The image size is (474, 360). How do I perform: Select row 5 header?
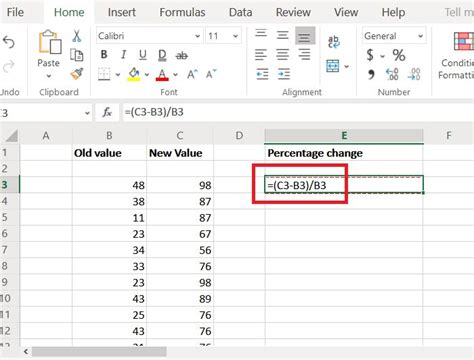click(9, 217)
